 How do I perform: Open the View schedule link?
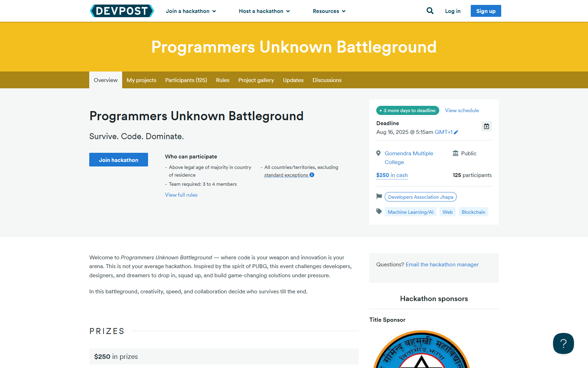[x=462, y=110]
